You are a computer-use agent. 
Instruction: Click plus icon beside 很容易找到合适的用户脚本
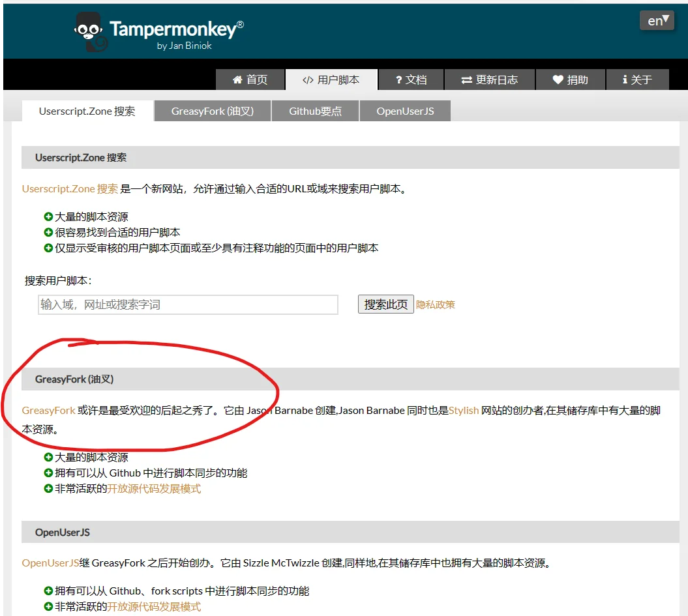(48, 232)
